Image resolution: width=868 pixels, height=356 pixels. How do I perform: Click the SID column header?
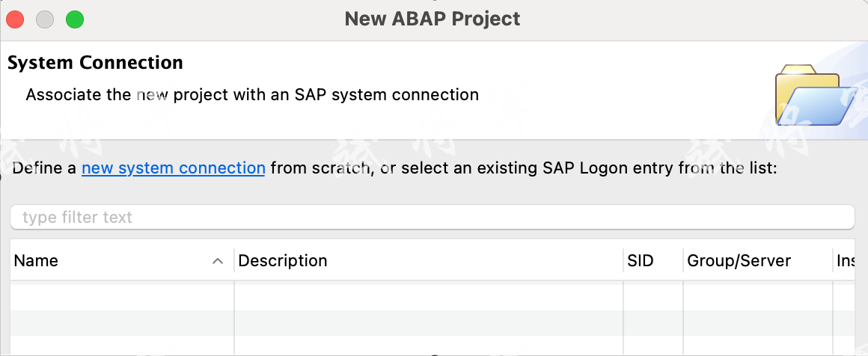coord(641,261)
